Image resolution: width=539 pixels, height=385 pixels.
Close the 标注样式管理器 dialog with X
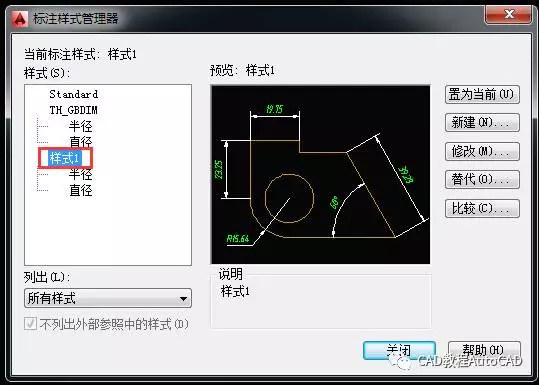tap(509, 14)
